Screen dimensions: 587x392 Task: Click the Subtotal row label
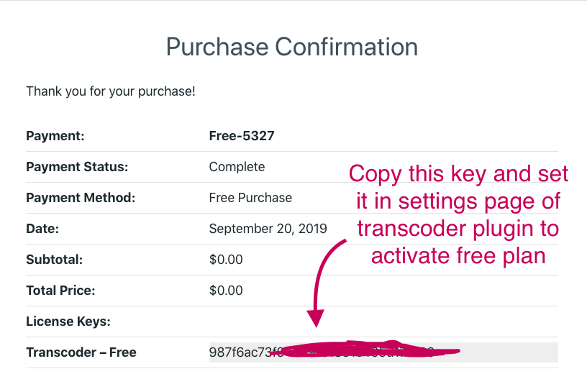coord(55,260)
